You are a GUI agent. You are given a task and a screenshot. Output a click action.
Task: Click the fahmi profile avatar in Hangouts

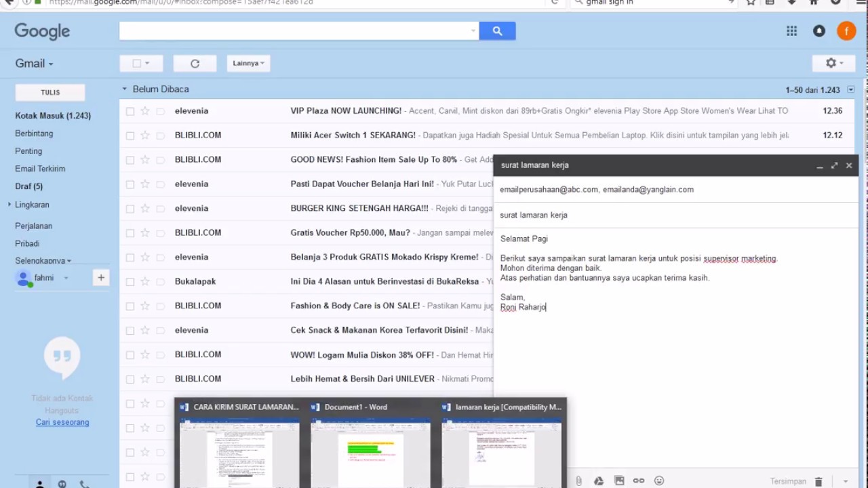tap(24, 278)
